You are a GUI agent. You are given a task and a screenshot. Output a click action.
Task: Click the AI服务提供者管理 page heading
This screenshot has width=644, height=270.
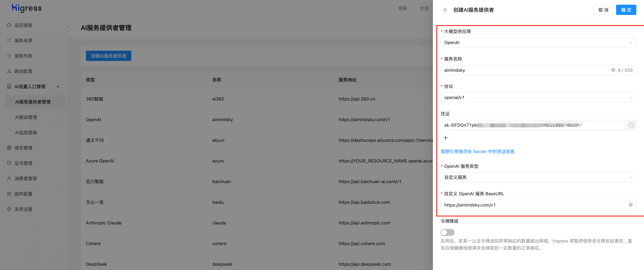coord(106,28)
